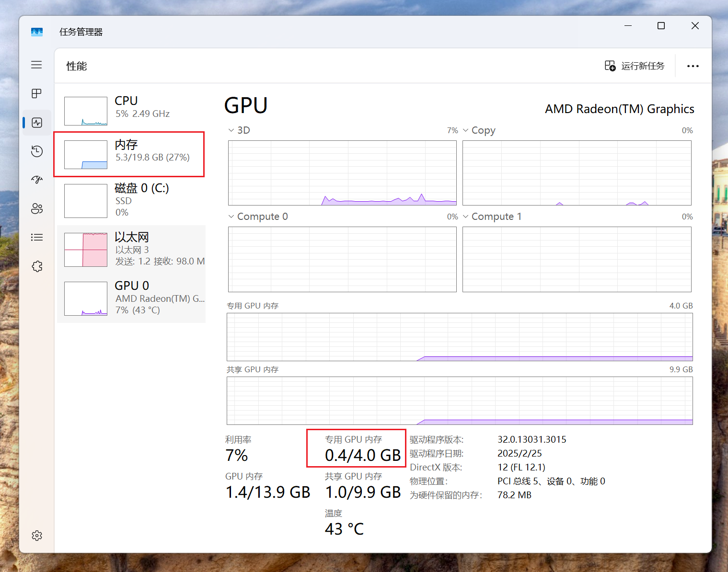
Task: Click the Compute 0 usage graph
Action: [342, 259]
